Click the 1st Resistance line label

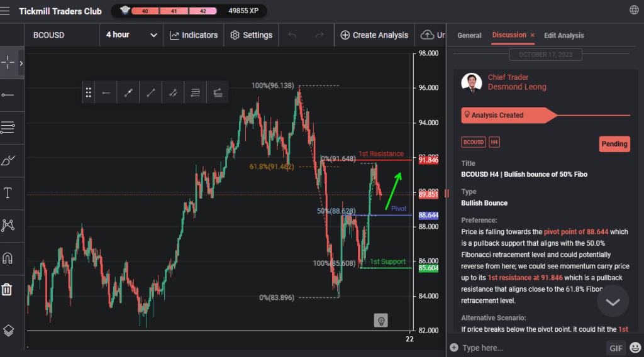point(380,153)
